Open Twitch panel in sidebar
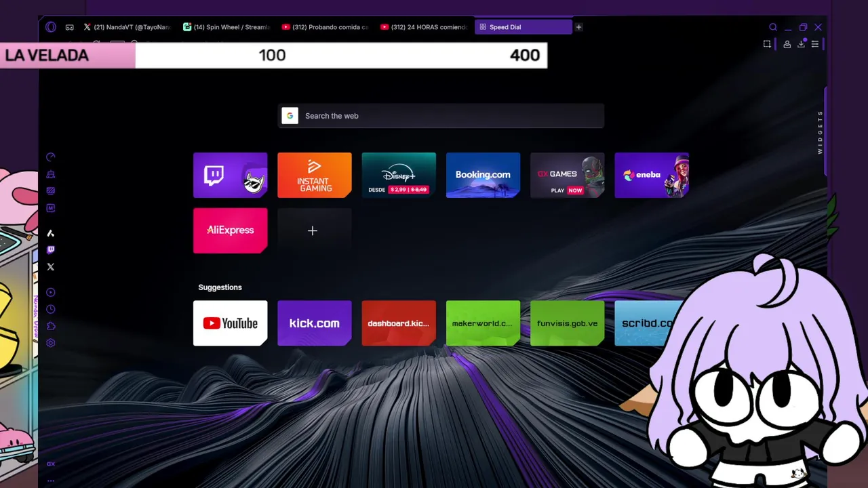This screenshot has width=868, height=488. coord(51,250)
